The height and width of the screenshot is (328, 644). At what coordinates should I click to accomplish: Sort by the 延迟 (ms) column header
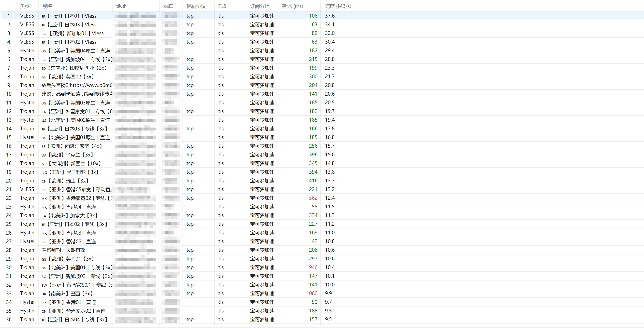point(299,6)
